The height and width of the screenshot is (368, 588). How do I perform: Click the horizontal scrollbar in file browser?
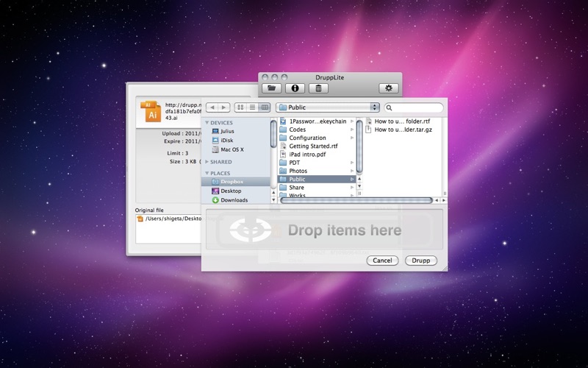(x=356, y=200)
